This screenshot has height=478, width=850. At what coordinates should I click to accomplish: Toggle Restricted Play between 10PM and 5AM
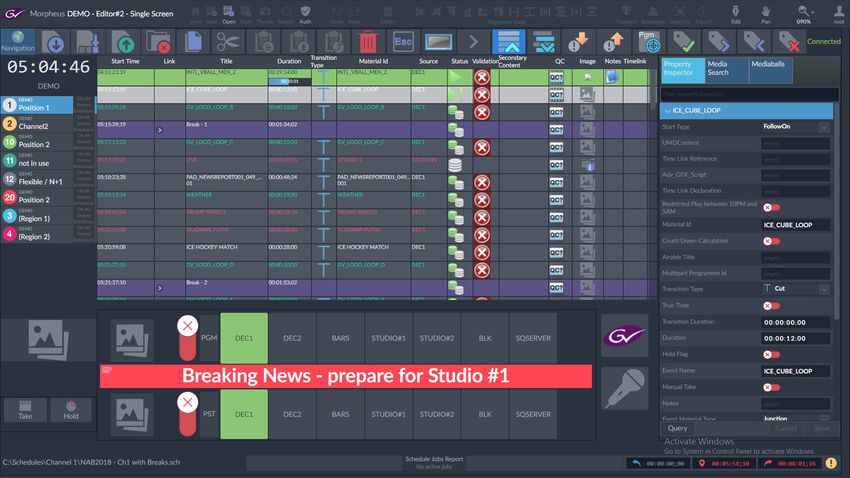771,208
